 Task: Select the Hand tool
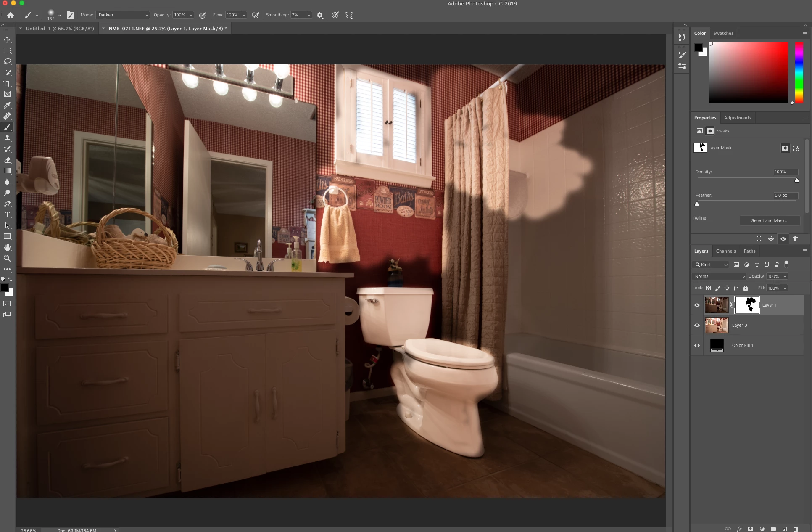point(7,247)
